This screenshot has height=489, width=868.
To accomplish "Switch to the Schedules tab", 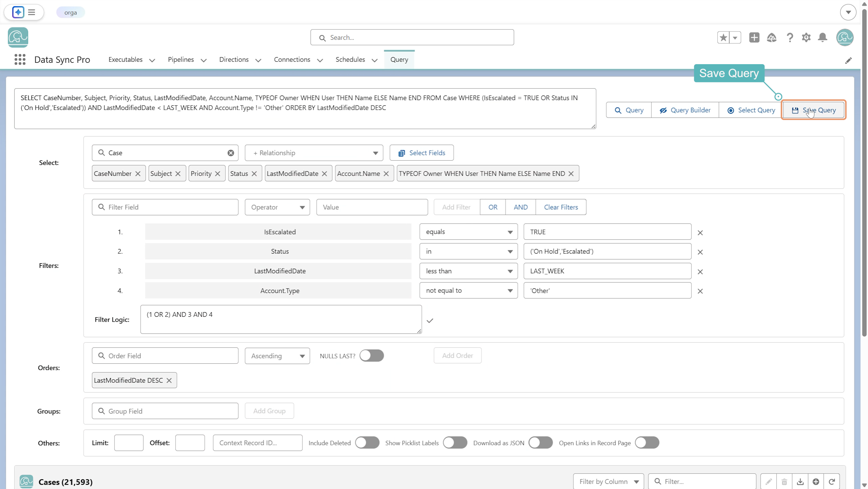I will click(x=356, y=60).
